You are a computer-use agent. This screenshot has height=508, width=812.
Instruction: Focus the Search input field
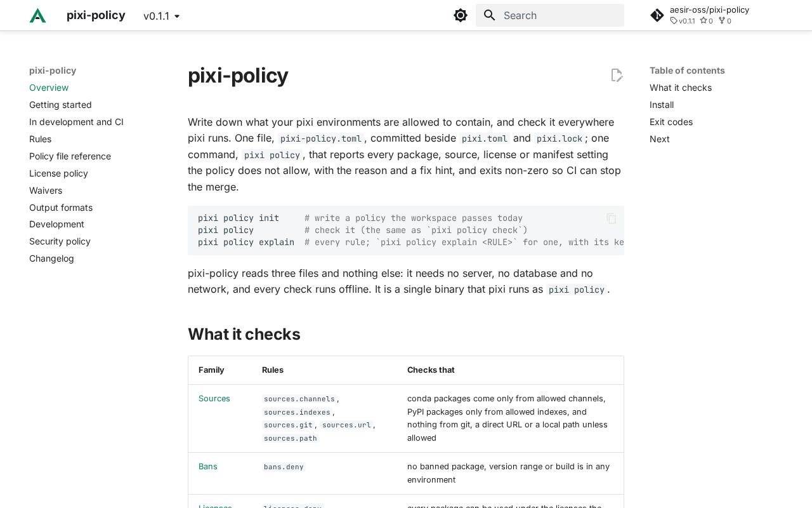[x=550, y=15]
